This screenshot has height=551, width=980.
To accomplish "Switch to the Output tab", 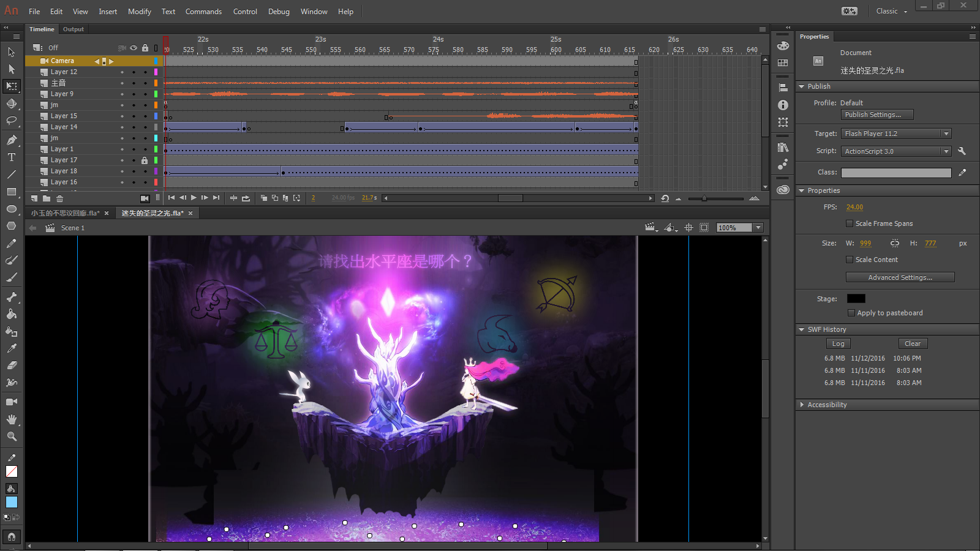I will (73, 29).
